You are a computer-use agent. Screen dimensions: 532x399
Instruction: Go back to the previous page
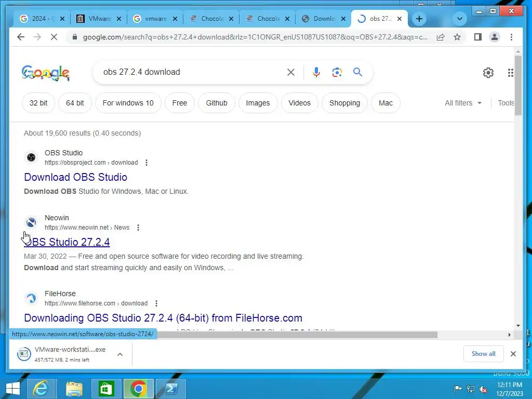(21, 37)
